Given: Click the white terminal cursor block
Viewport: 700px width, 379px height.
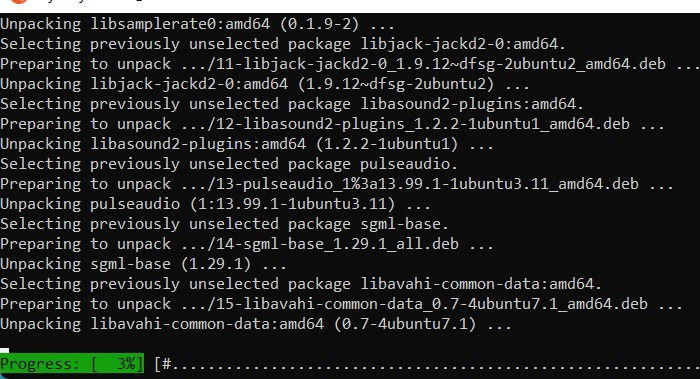Looking at the screenshot, I should 4,350.
